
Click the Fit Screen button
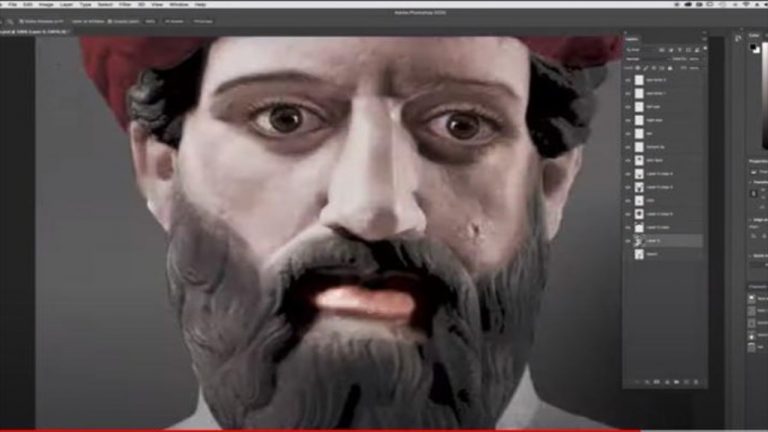click(x=172, y=20)
